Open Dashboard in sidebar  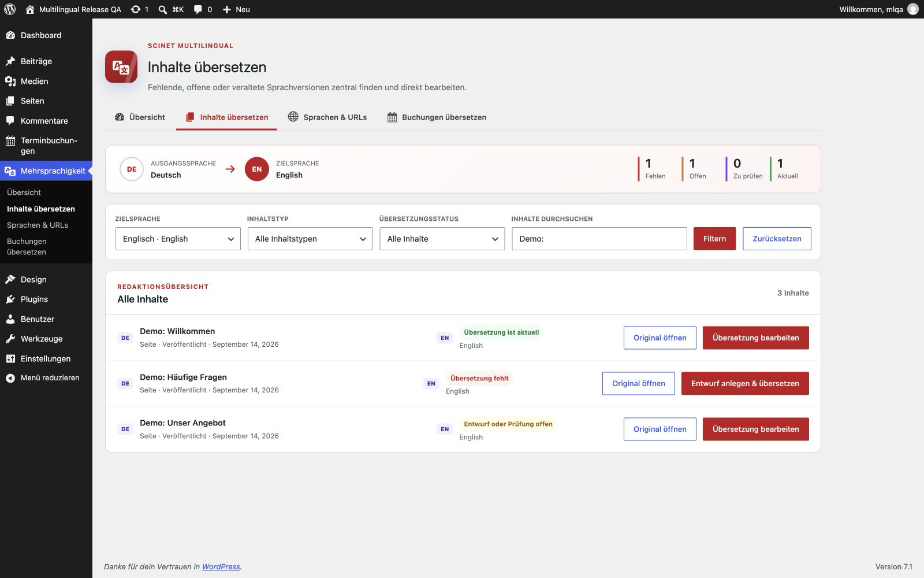coord(46,35)
